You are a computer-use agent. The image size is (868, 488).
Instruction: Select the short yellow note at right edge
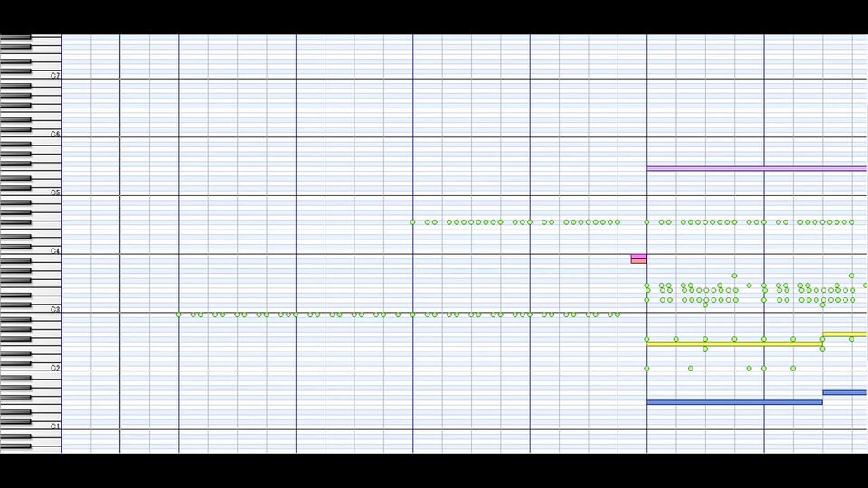pos(844,334)
